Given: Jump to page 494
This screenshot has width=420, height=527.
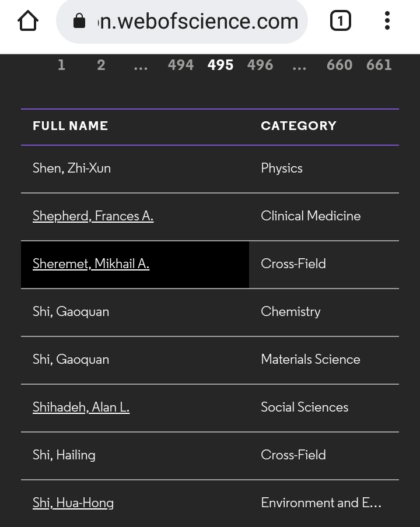Looking at the screenshot, I should (181, 65).
